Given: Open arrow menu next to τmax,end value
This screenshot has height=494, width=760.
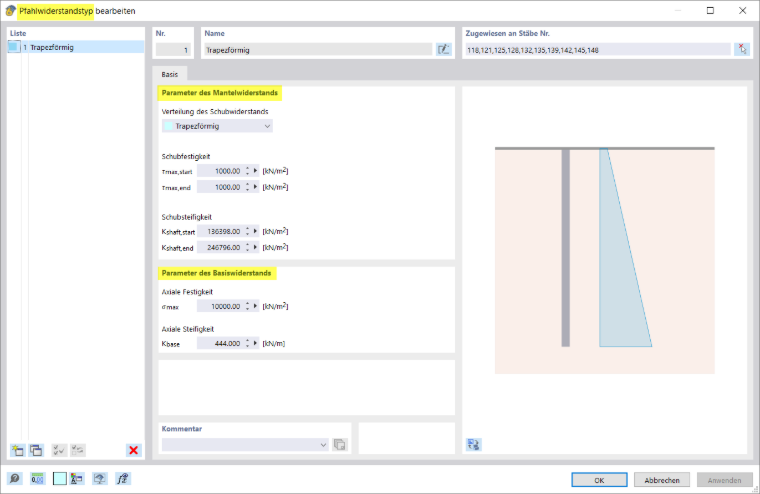Looking at the screenshot, I should [x=255, y=187].
